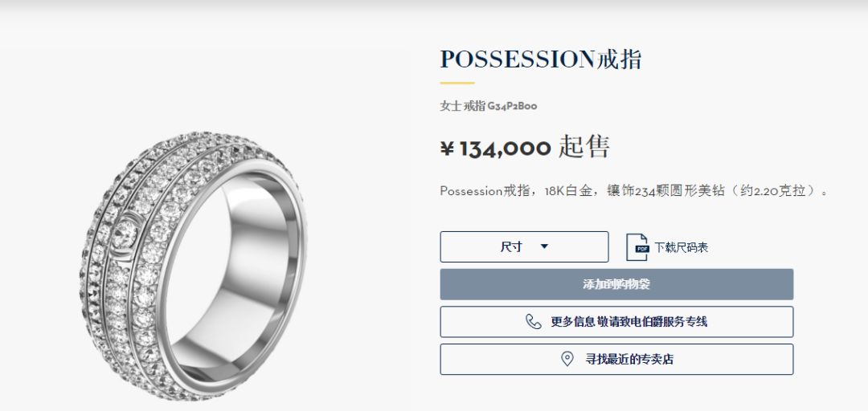
Task: Click the diamond ring product image
Action: click(x=192, y=266)
